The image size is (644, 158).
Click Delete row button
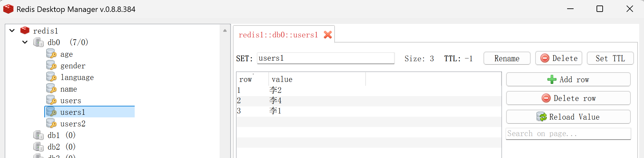click(x=568, y=98)
